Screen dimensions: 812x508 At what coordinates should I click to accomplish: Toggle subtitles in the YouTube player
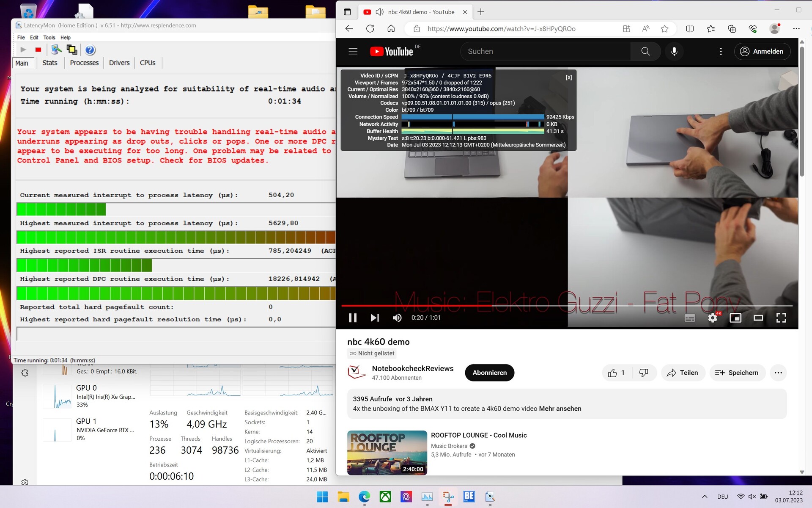(x=689, y=317)
